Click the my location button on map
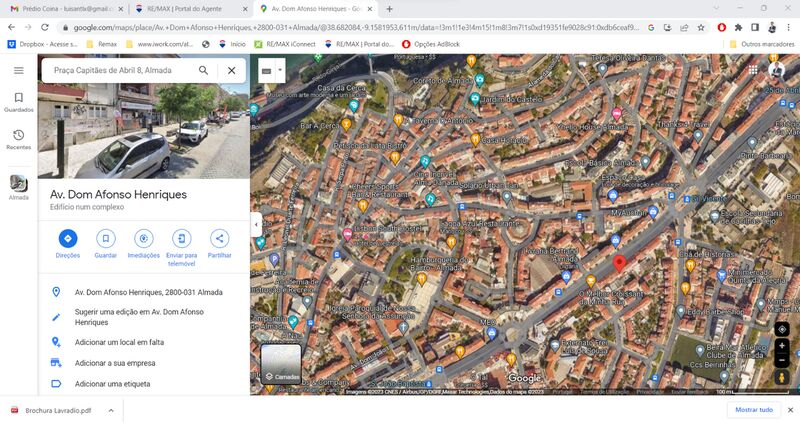The width and height of the screenshot is (800, 425). 782,330
